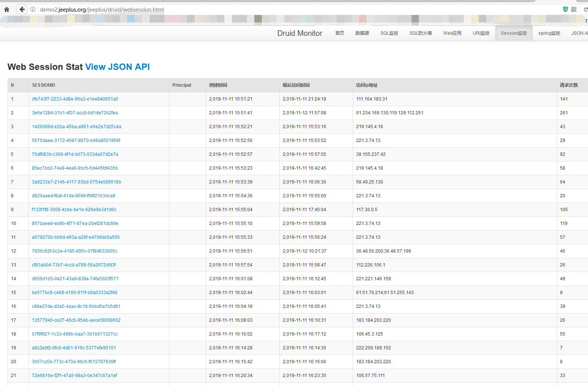Open session 3a9233e7-2146-4117-93bd-5754e089518b
Image resolution: width=588 pixels, height=386 pixels.
[76, 182]
